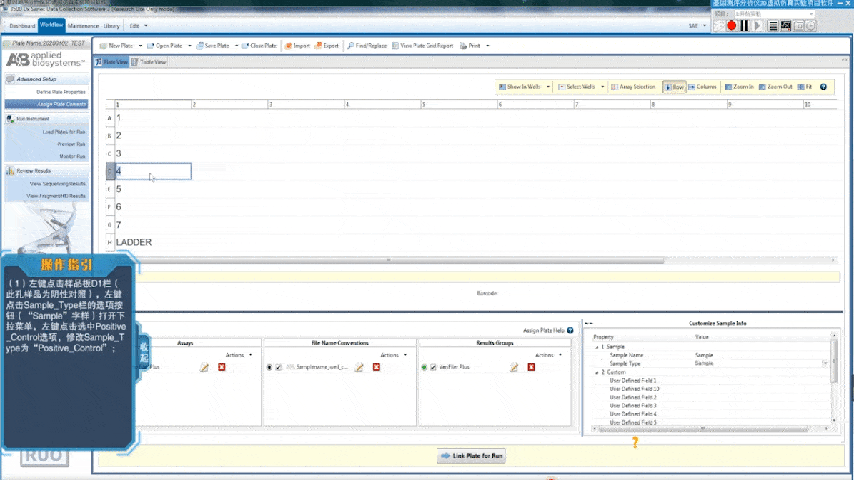Image resolution: width=854 pixels, height=480 pixels.
Task: Select the LADDER well in row H
Action: (x=153, y=242)
